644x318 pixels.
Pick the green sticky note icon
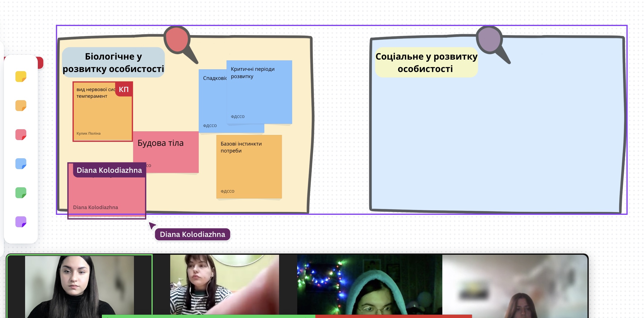click(x=21, y=193)
